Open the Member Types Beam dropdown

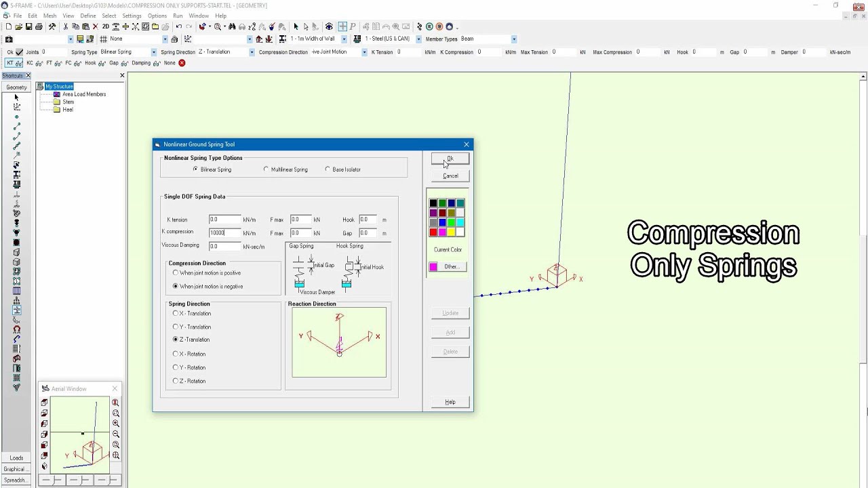click(514, 39)
